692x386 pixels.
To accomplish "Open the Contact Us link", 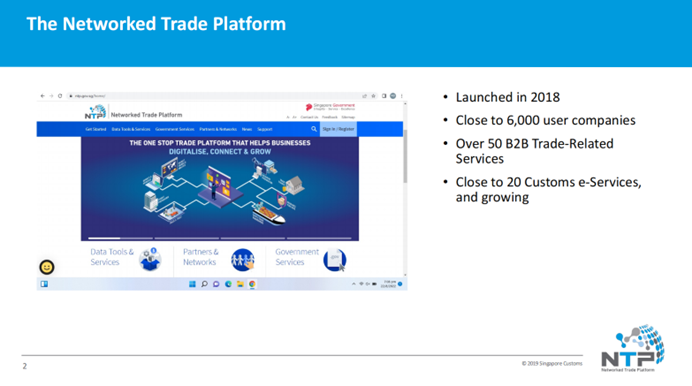I will [x=309, y=117].
